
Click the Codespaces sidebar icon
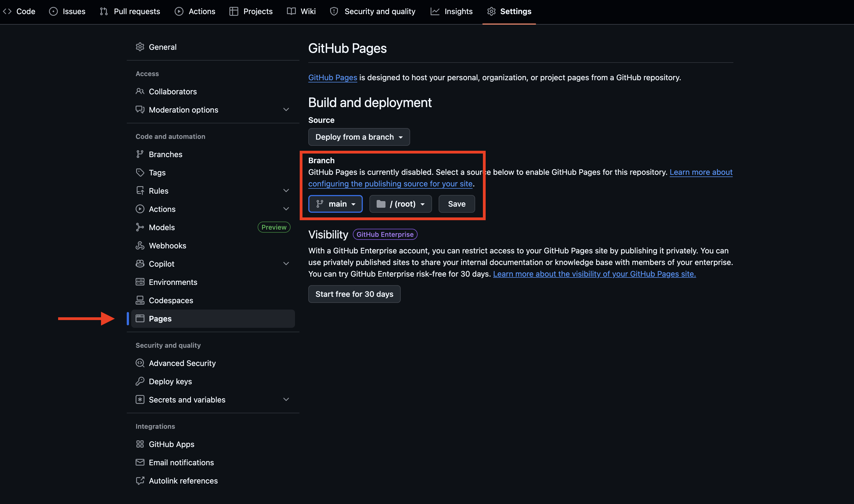click(140, 300)
